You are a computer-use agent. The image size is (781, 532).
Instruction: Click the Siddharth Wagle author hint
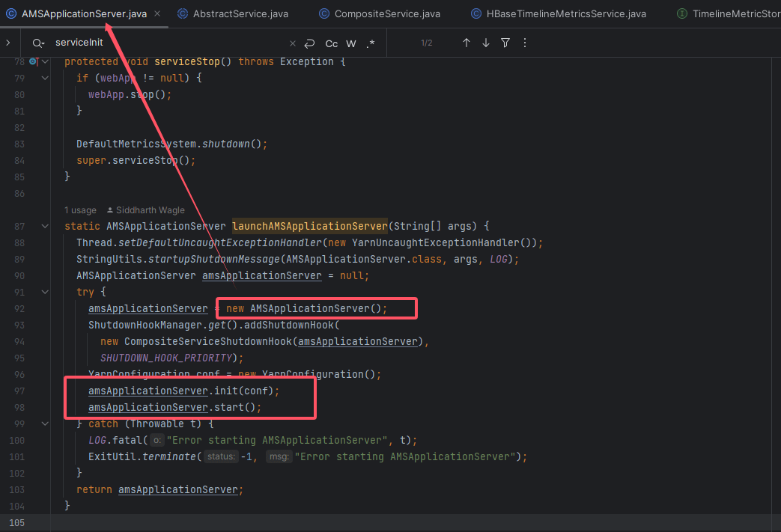146,210
